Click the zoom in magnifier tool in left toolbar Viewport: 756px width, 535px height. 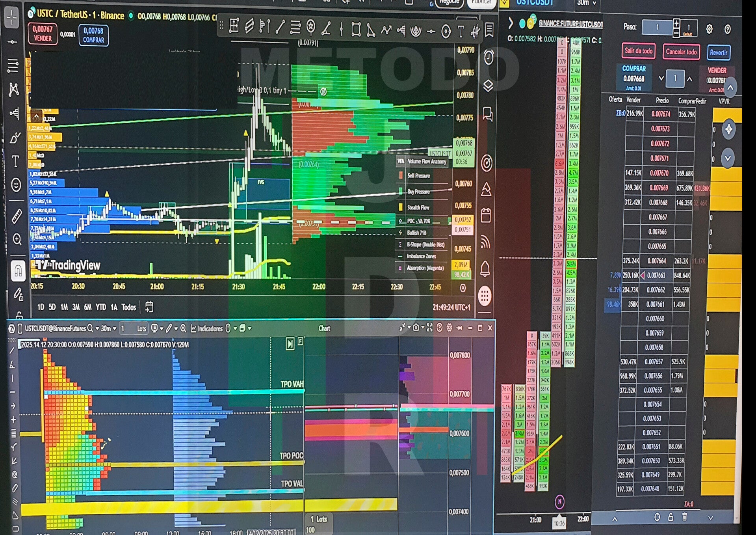pyautogui.click(x=17, y=239)
